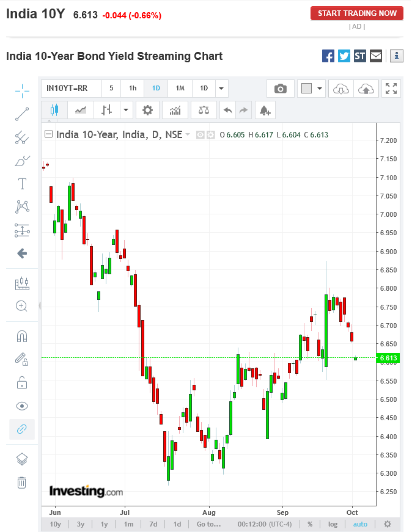
Task: Select the text annotation tool
Action: (x=22, y=184)
